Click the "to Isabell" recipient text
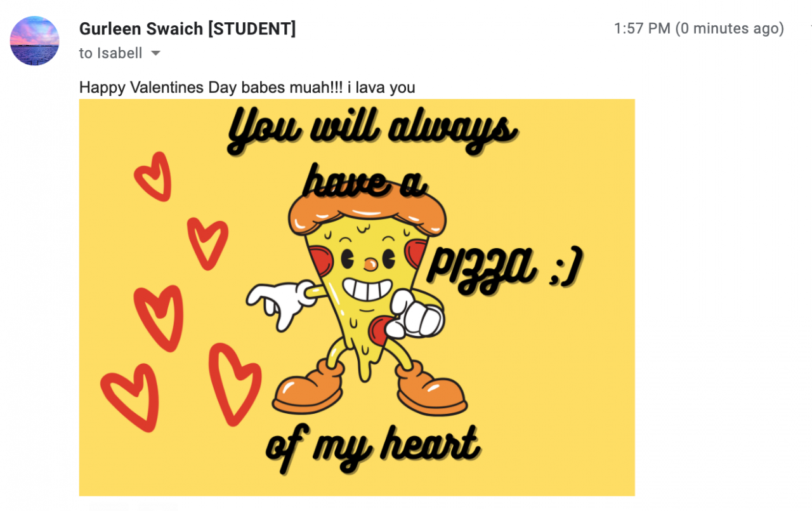 pos(110,53)
